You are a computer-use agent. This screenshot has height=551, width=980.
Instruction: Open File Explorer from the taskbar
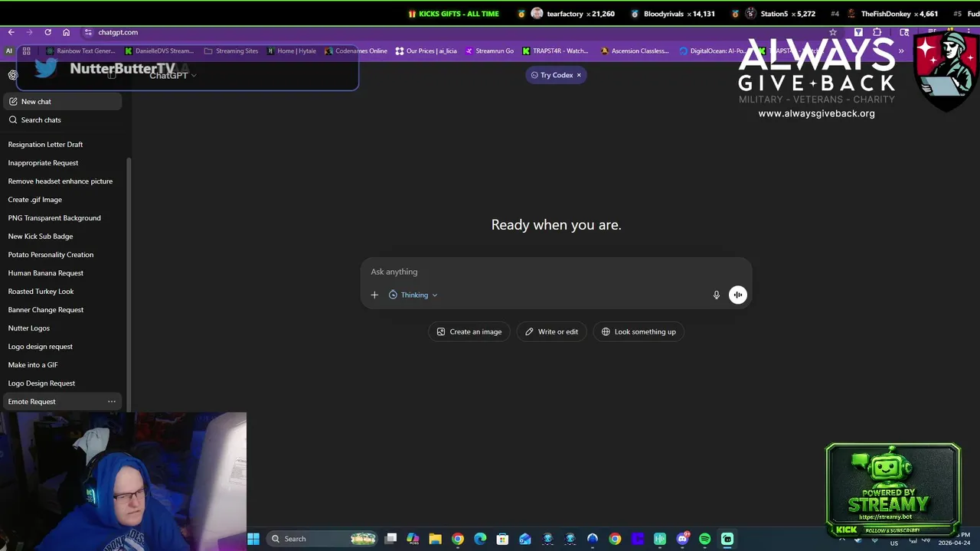click(x=435, y=539)
